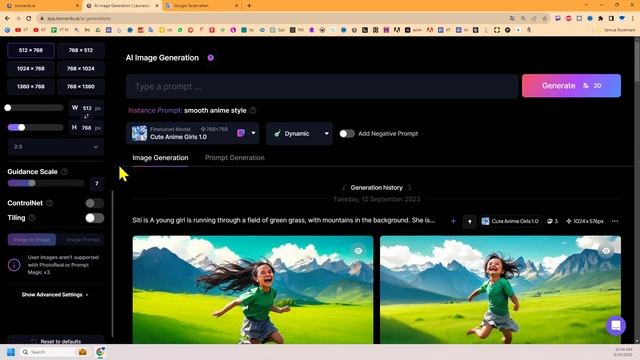The width and height of the screenshot is (640, 360).
Task: Click the Cute Anime Girls model thumbnail
Action: pos(139,133)
